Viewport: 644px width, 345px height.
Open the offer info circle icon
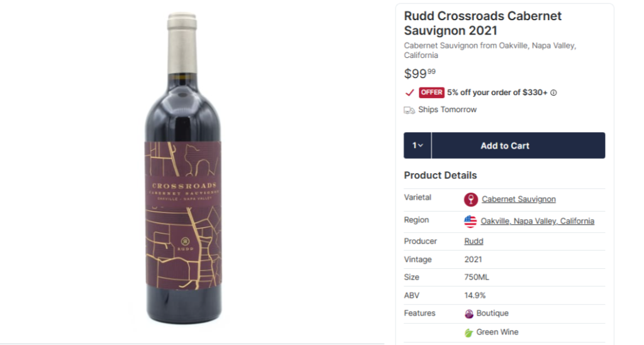point(553,93)
